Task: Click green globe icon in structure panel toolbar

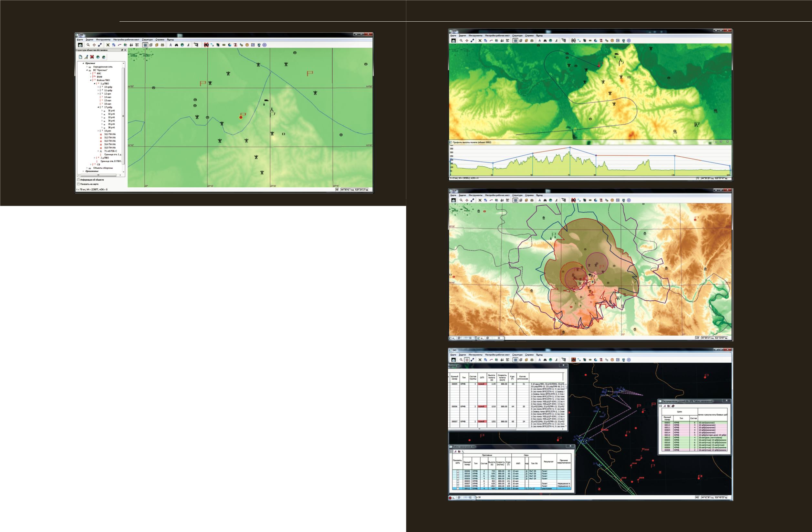Action: [x=98, y=57]
